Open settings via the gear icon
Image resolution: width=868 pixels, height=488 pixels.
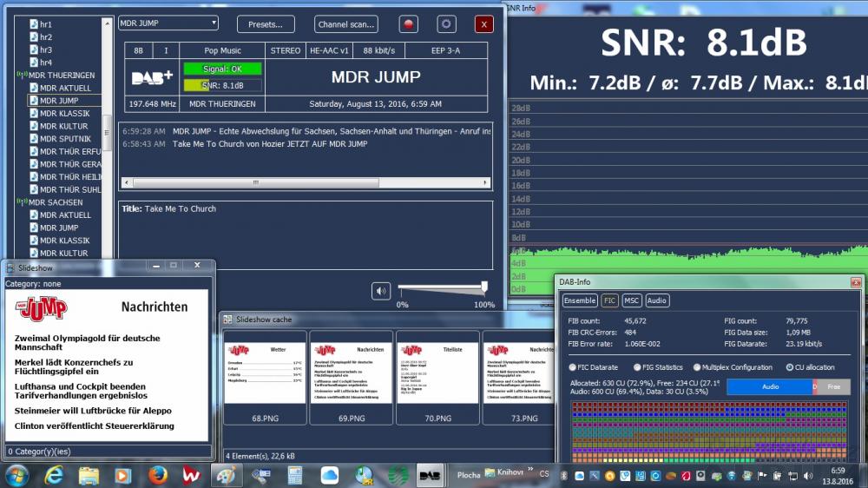[x=446, y=24]
